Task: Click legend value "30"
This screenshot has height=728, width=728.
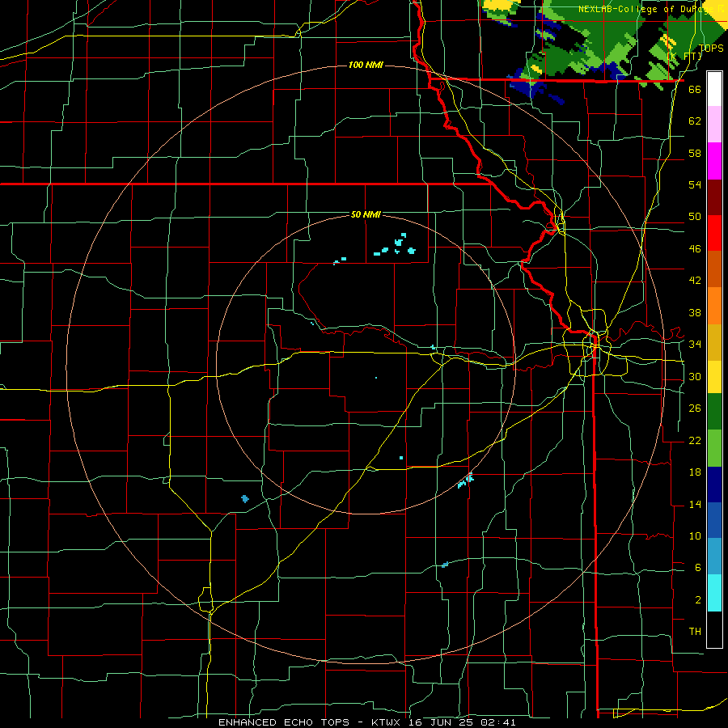Action: 695,376
